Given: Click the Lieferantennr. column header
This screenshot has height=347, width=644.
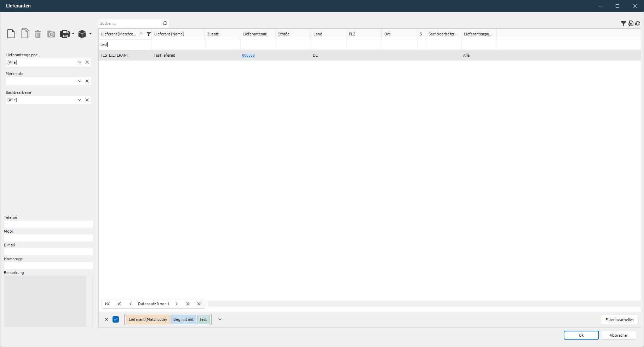Looking at the screenshot, I should (255, 34).
